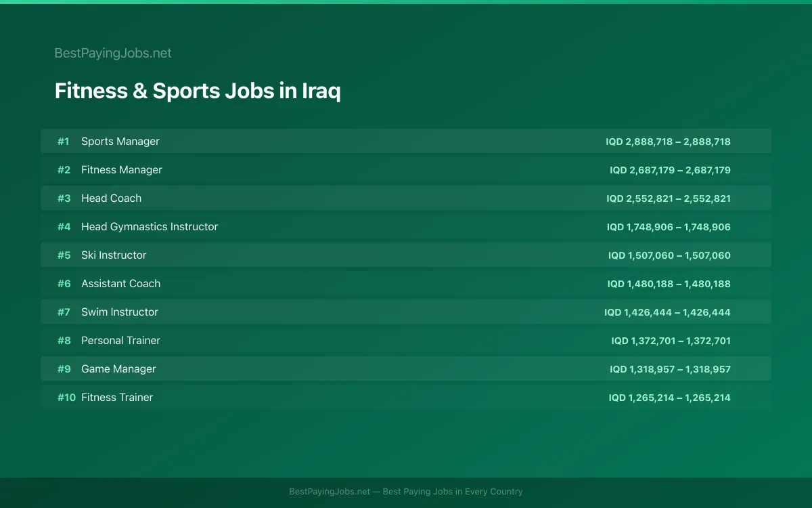The width and height of the screenshot is (812, 508).
Task: Click the salary IQD 2,888,718 – 2,888,718
Action: 668,142
